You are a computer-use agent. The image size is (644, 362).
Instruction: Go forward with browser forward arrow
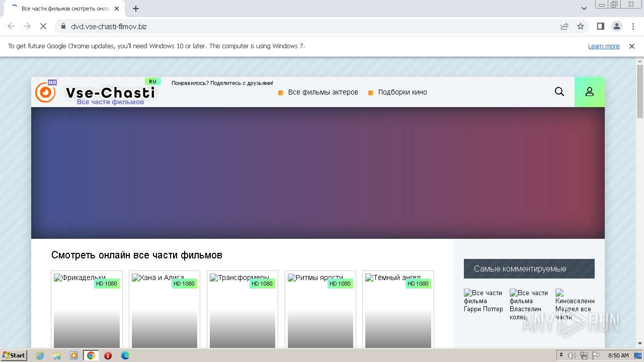pos(27,26)
